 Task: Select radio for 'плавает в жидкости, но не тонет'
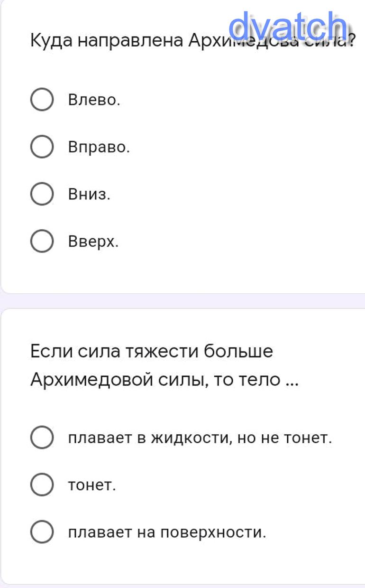point(42,437)
